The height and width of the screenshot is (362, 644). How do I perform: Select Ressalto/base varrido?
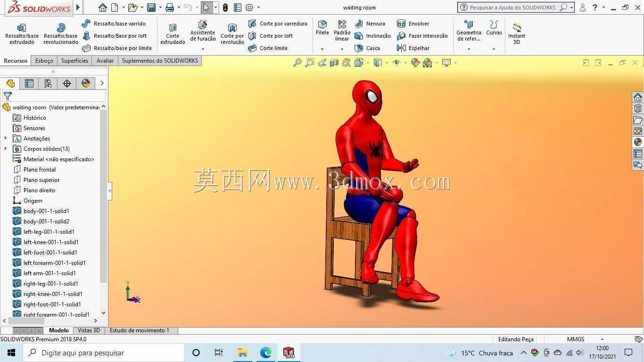[x=114, y=24]
